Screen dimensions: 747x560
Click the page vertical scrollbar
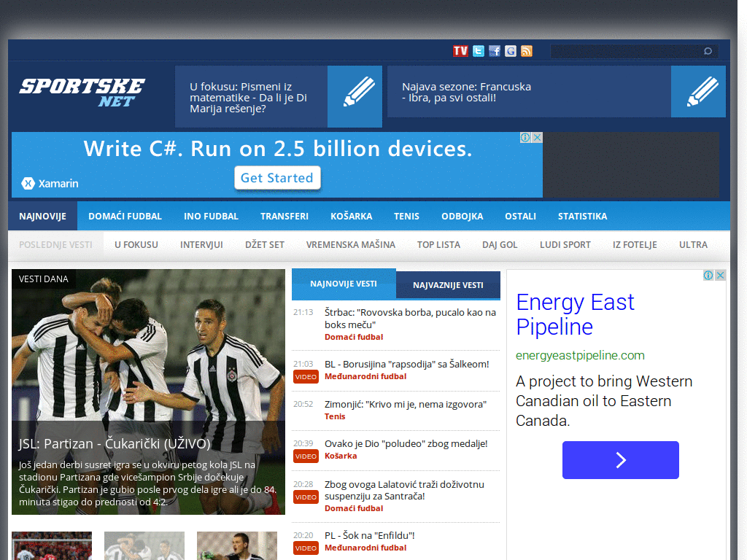742,280
